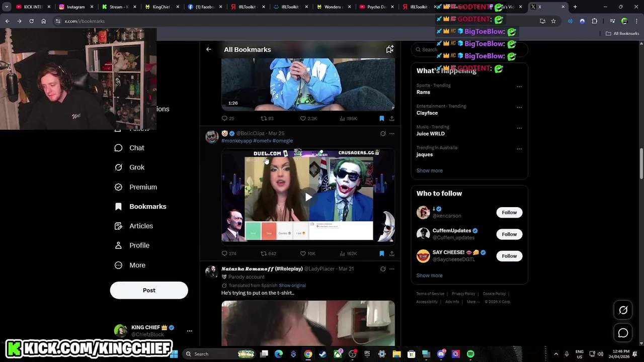Open Natasha Romanoff t-shirt video thumbnail
Image resolution: width=644 pixels, height=362 pixels.
[308, 323]
